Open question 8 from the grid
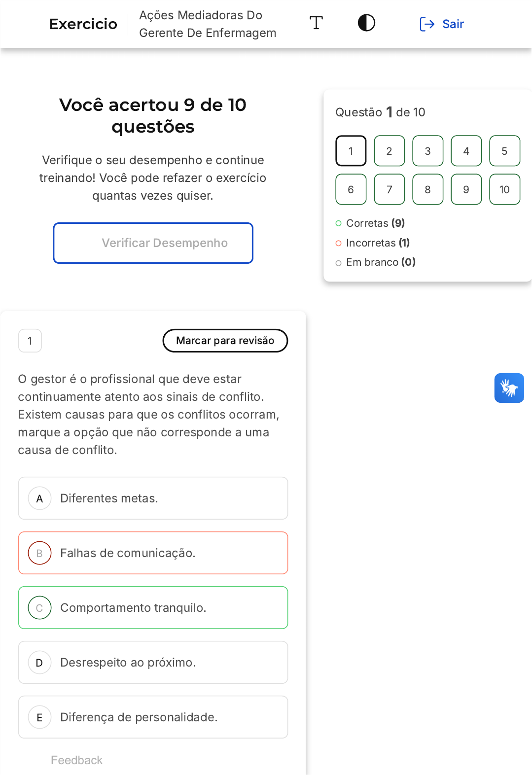 point(427,189)
